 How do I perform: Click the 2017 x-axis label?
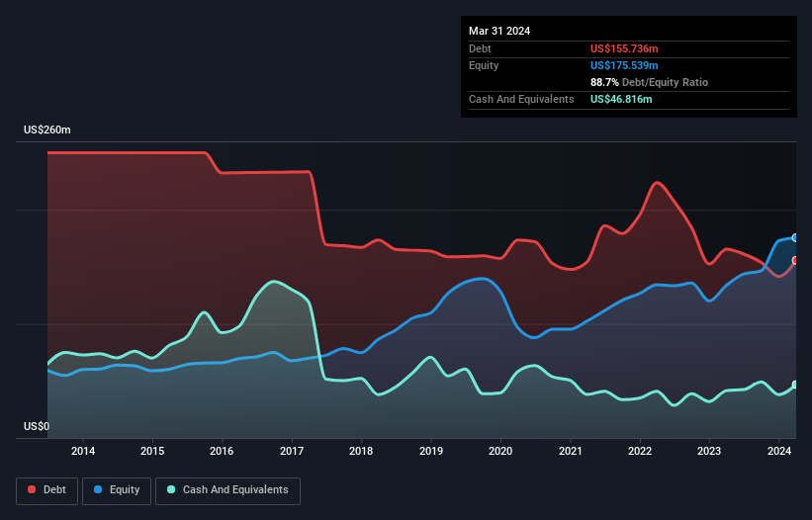pyautogui.click(x=292, y=451)
